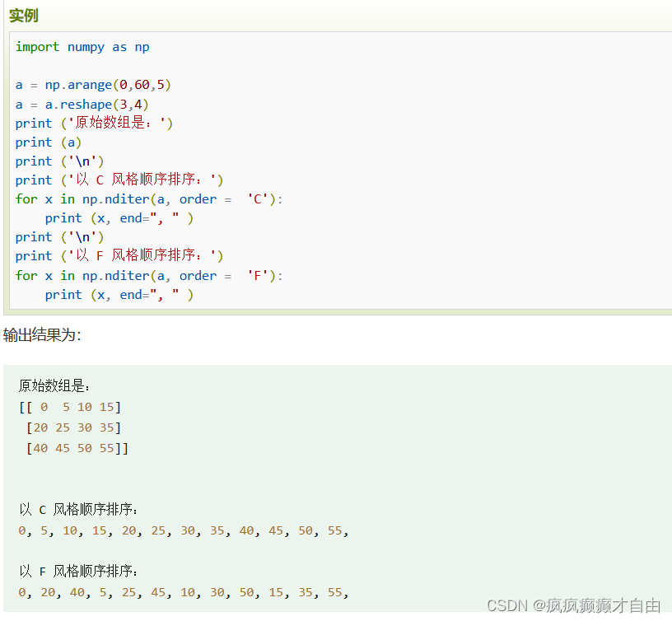Image resolution: width=672 pixels, height=621 pixels.
Task: Click the nditer loop line with order 'C'
Action: tap(149, 199)
